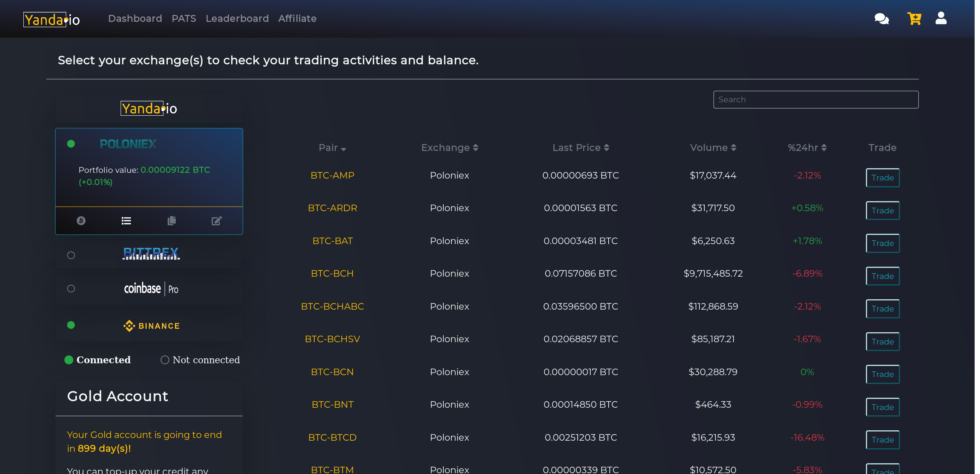Click the shopping cart icon
The height and width of the screenshot is (474, 980).
click(914, 18)
